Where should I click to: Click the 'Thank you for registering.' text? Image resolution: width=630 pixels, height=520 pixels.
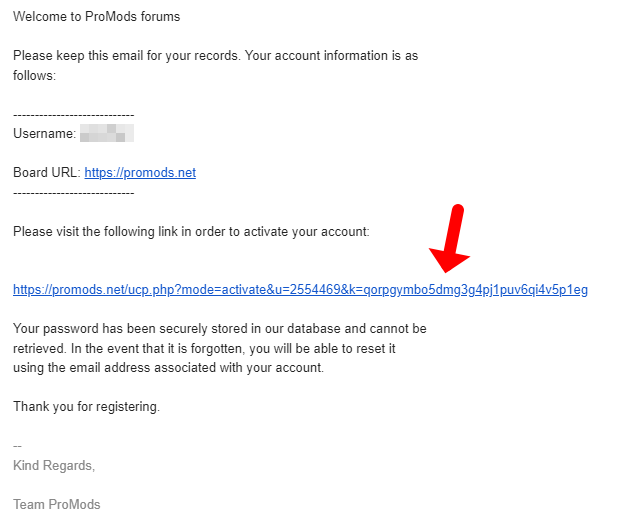point(86,406)
